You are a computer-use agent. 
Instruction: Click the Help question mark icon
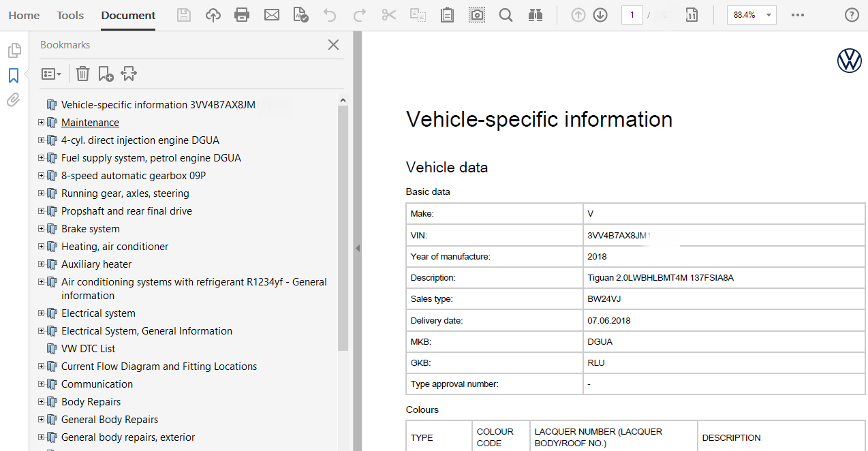(x=852, y=15)
